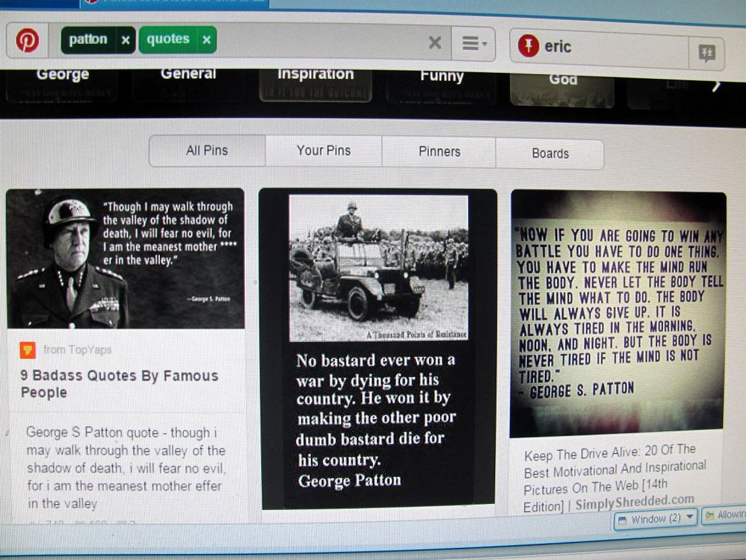This screenshot has height=560, width=746.
Task: Open the jeep photo quote pin
Action: pyautogui.click(x=378, y=349)
